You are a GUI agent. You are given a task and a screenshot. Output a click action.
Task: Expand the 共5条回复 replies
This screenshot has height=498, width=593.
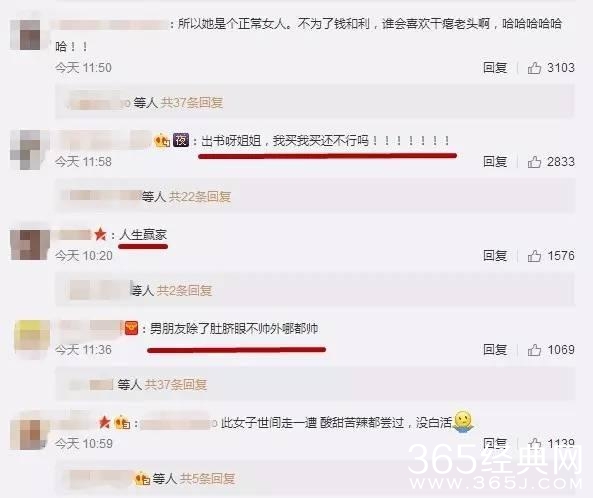click(x=207, y=479)
